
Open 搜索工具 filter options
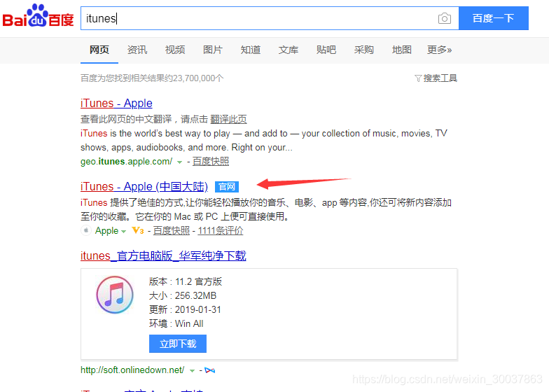(x=436, y=78)
